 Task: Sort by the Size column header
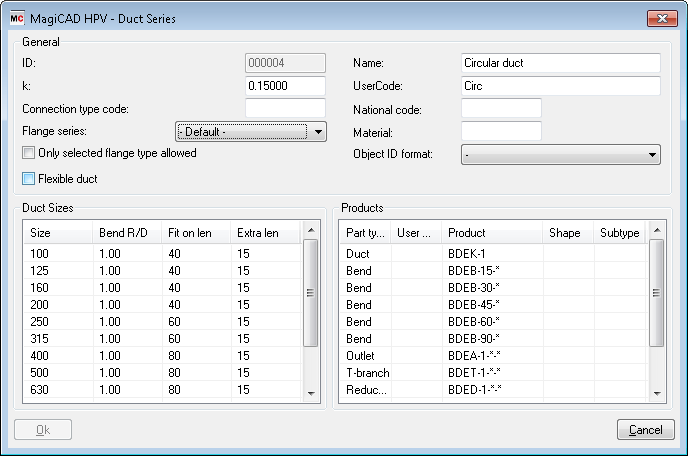(58, 233)
